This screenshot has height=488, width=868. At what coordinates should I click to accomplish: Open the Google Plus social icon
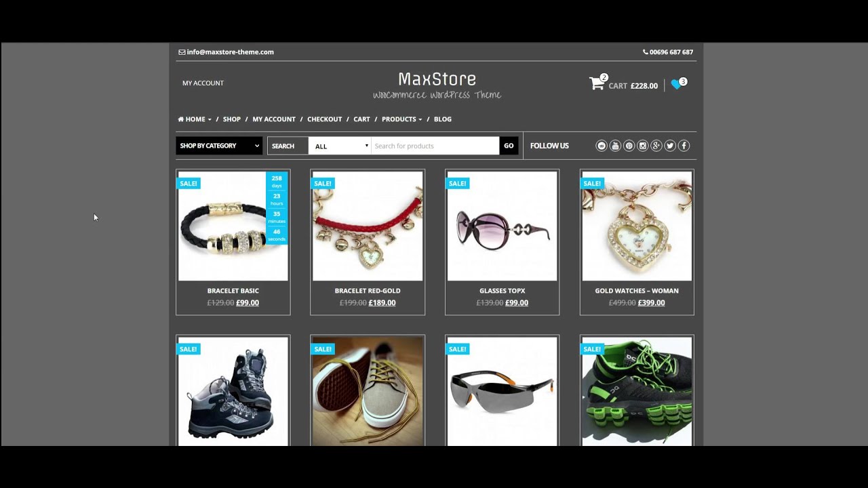click(x=656, y=146)
